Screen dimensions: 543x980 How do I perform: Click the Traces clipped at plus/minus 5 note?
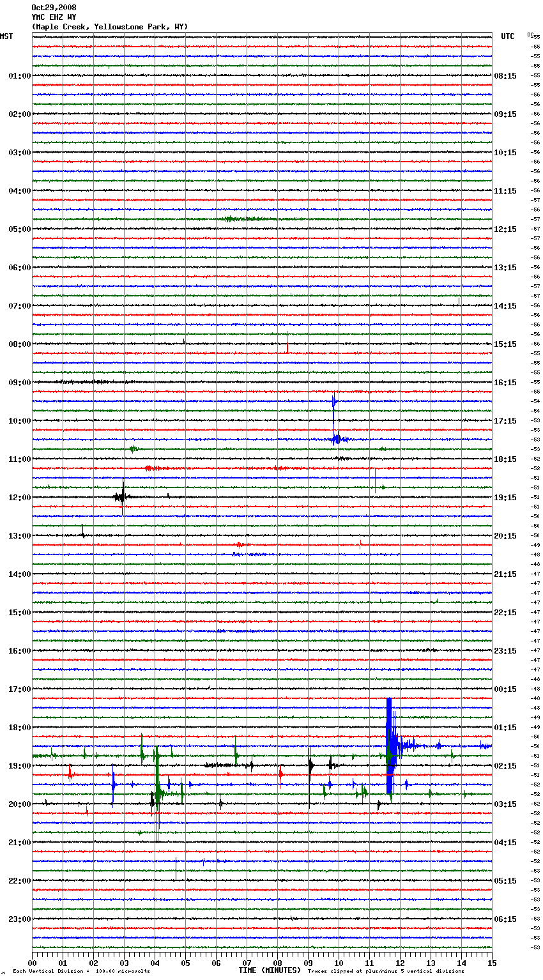(x=386, y=971)
